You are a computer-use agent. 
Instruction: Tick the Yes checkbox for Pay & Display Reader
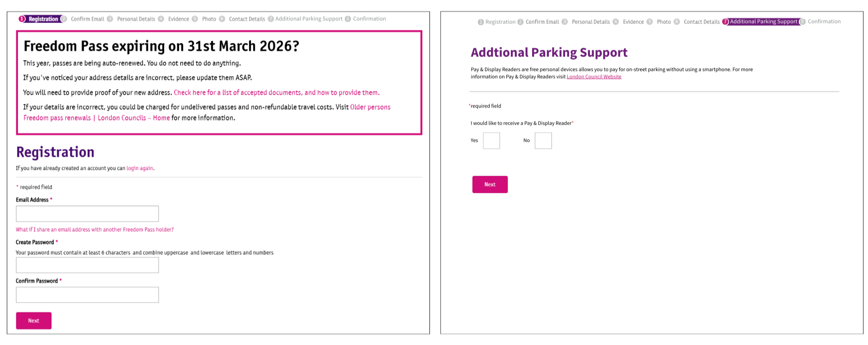tap(491, 141)
